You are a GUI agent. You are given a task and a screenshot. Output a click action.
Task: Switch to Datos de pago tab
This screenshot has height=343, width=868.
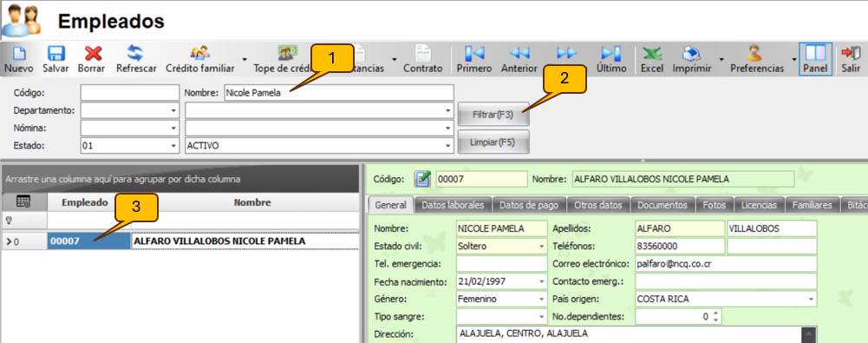tap(529, 205)
